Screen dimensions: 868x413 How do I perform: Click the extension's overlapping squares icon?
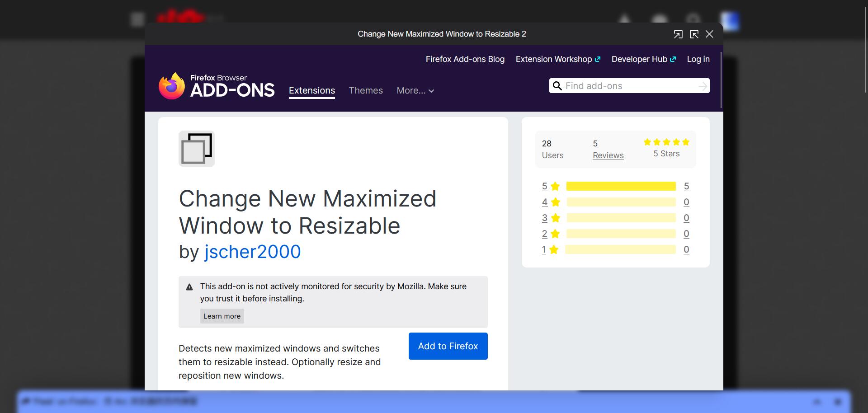tap(197, 149)
